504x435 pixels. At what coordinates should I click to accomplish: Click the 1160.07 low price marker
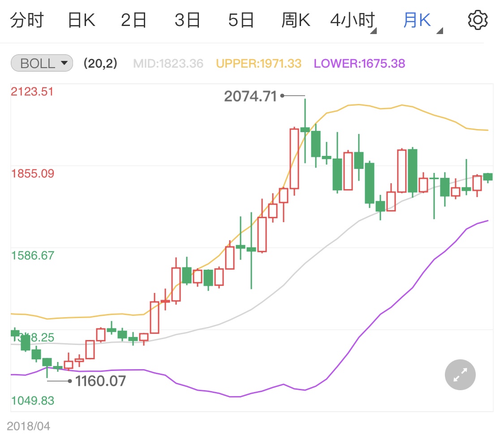100,381
